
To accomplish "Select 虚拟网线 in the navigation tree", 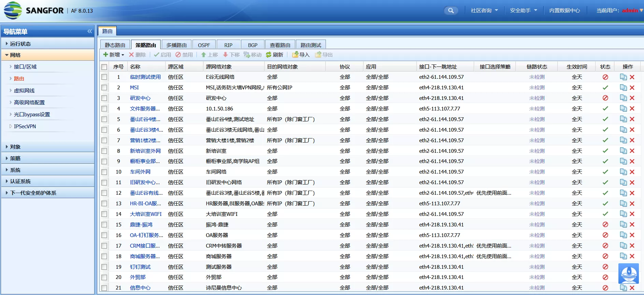I will click(24, 90).
